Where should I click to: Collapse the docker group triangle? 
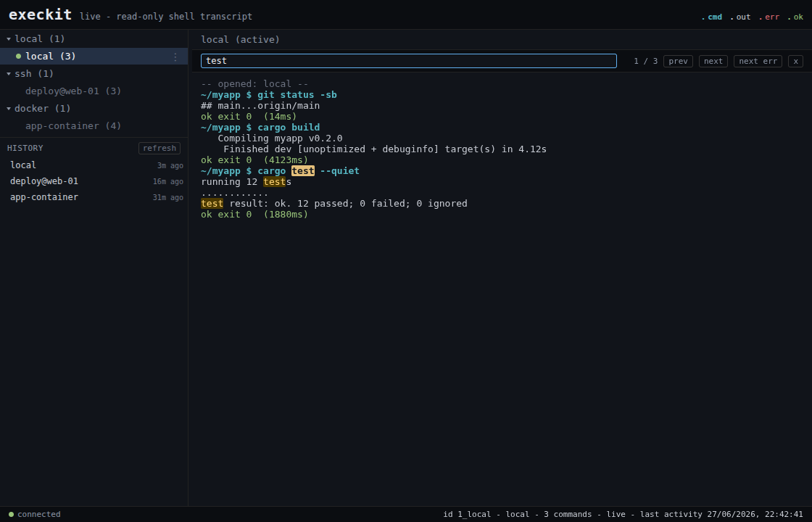point(8,108)
